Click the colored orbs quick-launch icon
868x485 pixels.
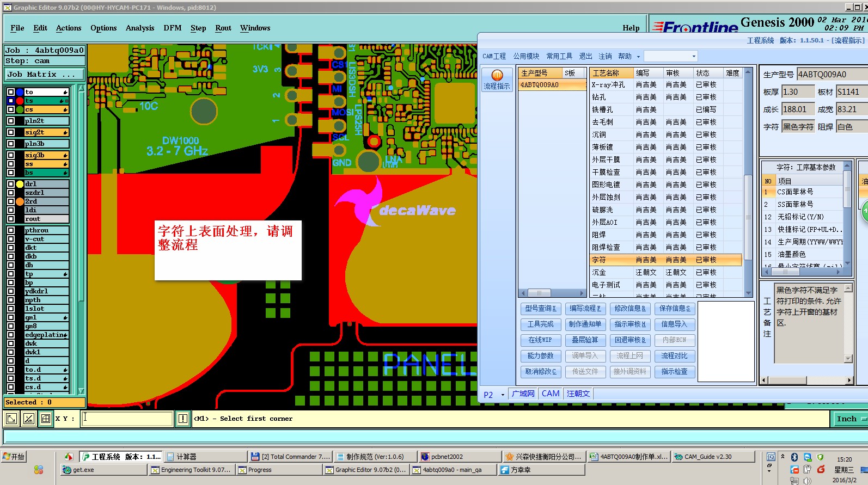point(39,469)
